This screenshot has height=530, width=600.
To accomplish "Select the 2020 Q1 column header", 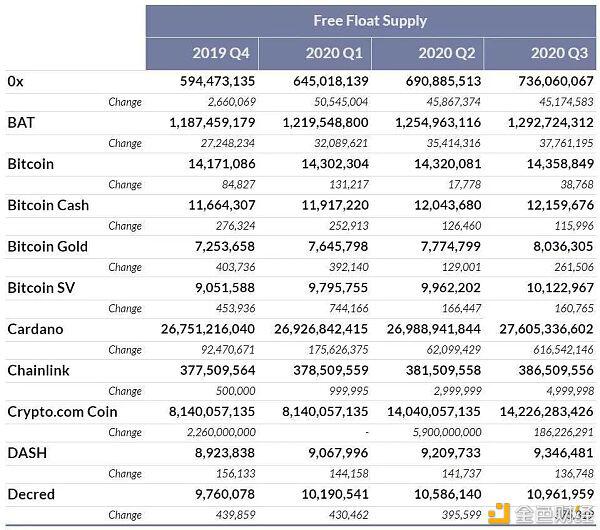I will point(334,54).
